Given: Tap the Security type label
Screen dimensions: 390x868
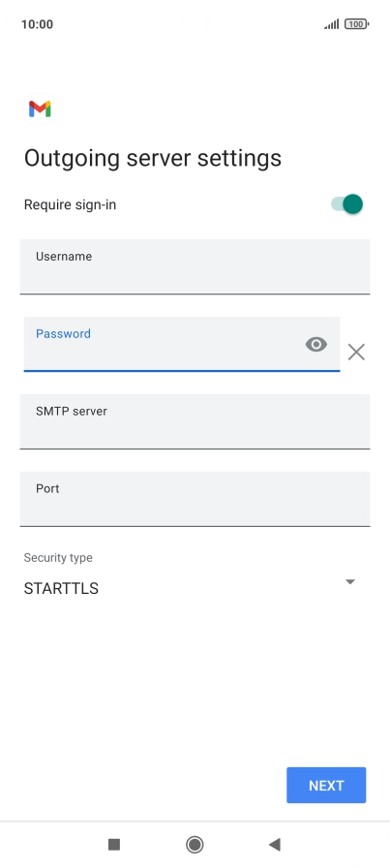Looking at the screenshot, I should coord(58,558).
